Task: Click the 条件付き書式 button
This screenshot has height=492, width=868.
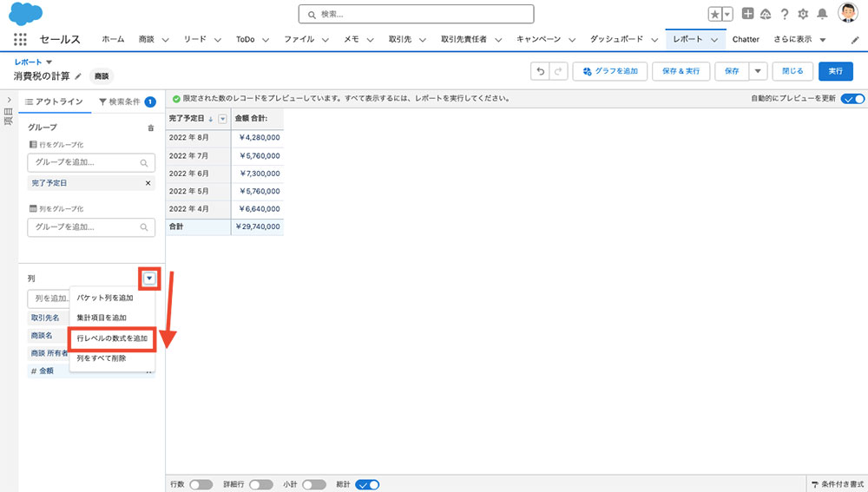Action: coord(837,484)
